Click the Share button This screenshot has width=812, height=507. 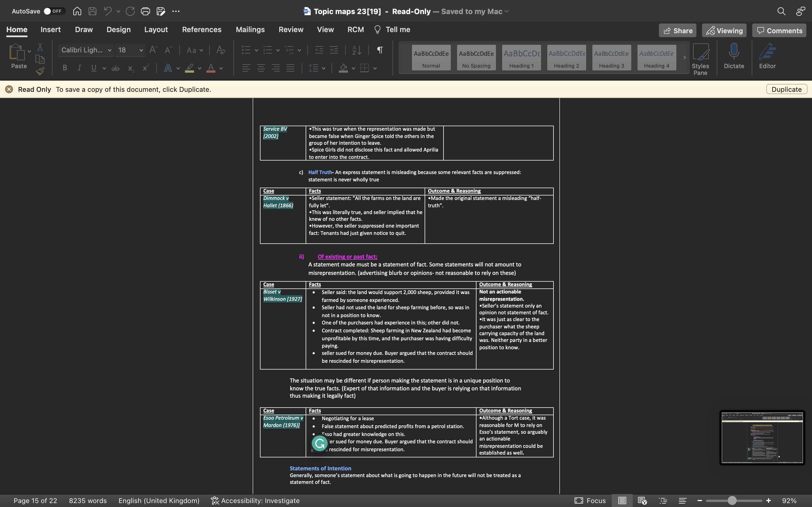677,30
